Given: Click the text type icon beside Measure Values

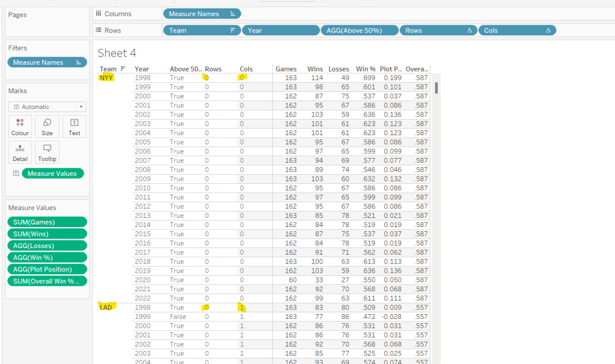Looking at the screenshot, I should (16, 174).
